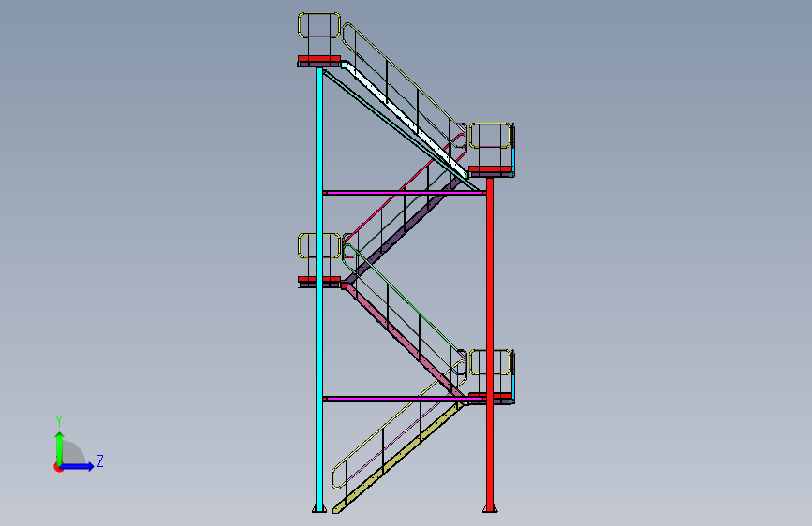Click the base plate under the cyan column
The image size is (812, 526).
point(319,510)
